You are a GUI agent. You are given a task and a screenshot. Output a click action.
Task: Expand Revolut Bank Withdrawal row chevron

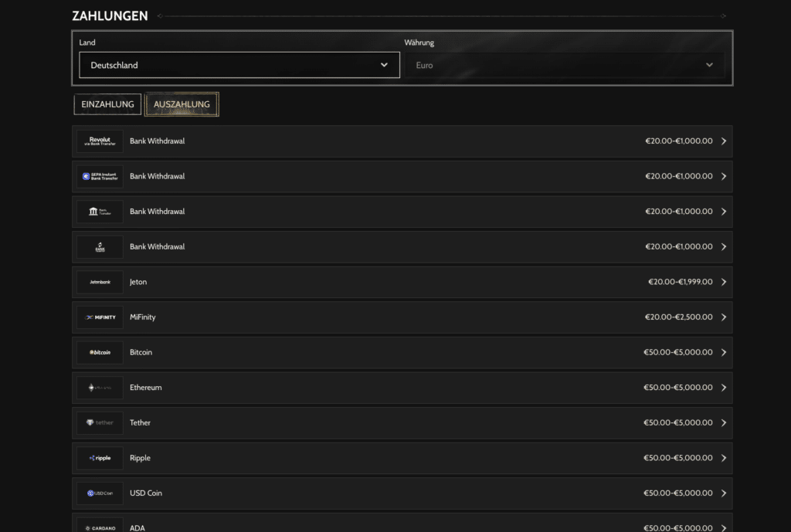point(723,141)
